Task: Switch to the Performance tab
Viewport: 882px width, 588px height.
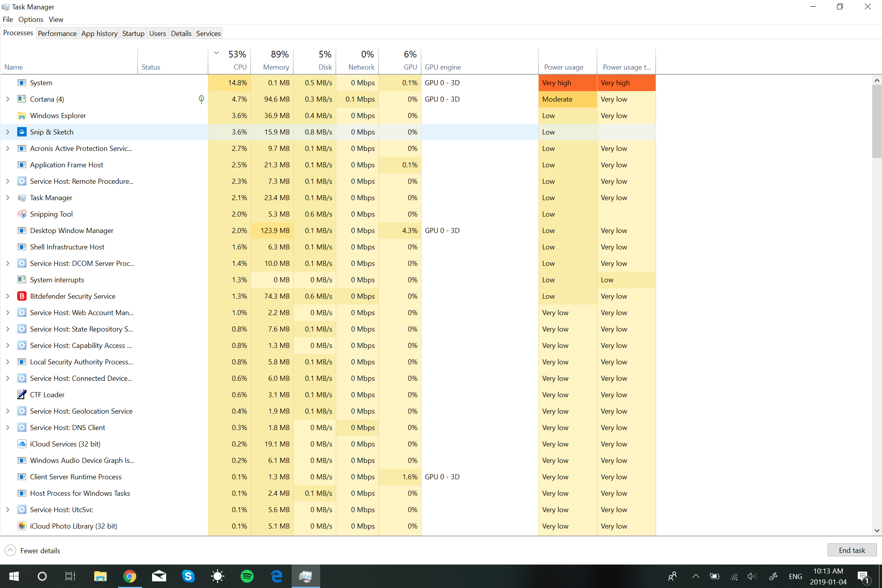Action: 57,33
